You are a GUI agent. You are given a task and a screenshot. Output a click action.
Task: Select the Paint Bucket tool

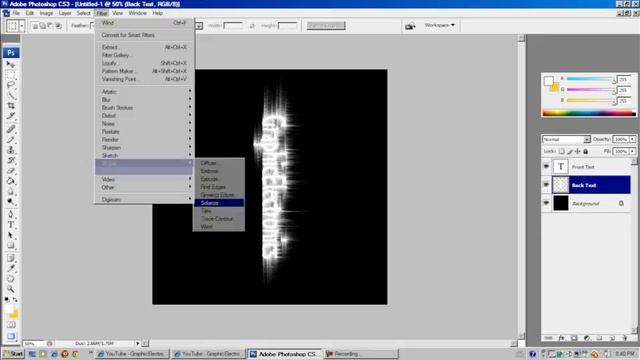tap(11, 181)
